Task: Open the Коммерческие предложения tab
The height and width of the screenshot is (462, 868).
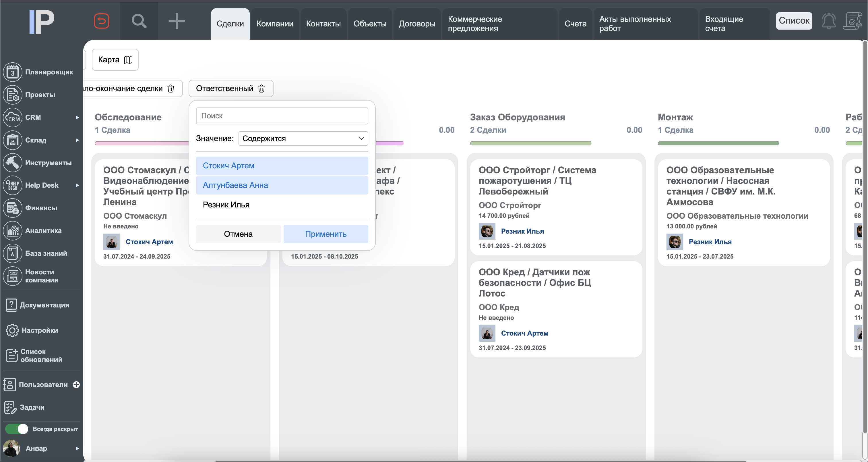Action: point(475,24)
